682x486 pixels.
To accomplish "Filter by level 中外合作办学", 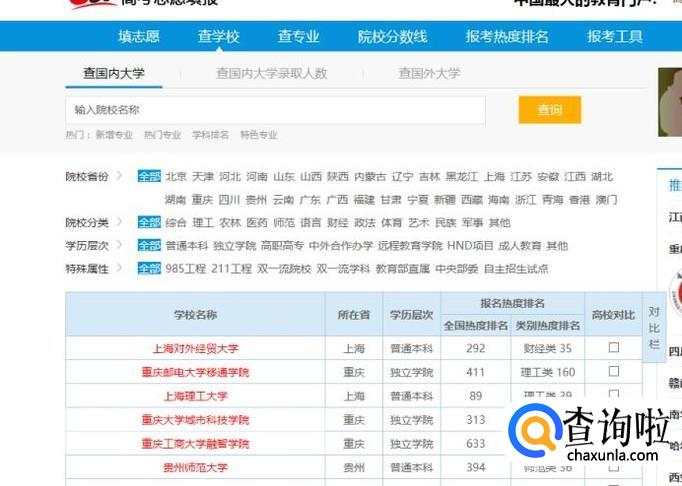I will pyautogui.click(x=341, y=246).
